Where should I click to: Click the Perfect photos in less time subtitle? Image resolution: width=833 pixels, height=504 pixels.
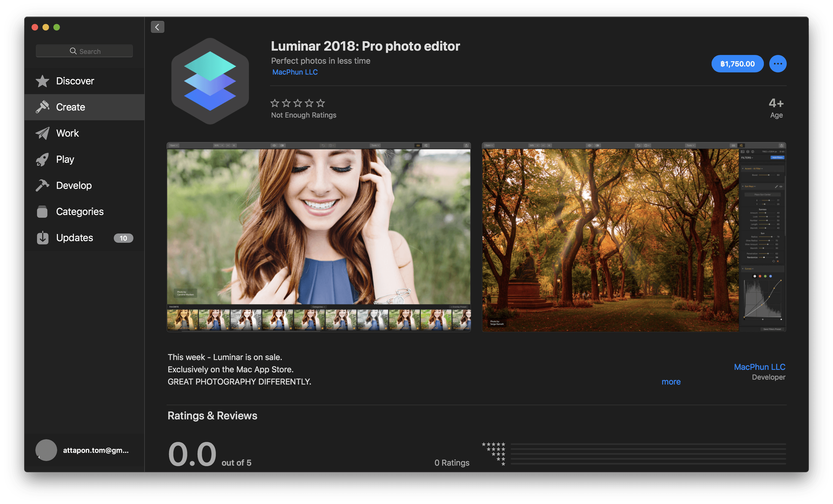click(x=320, y=61)
